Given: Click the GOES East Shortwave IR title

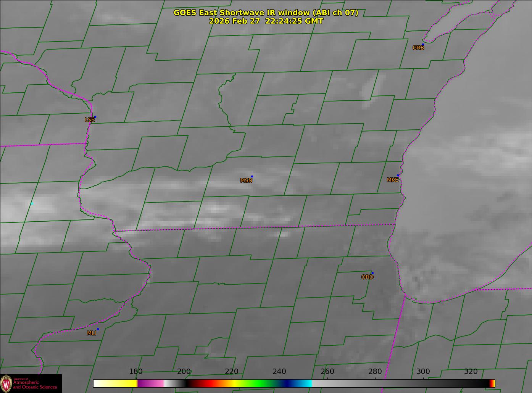Looking at the screenshot, I should (x=266, y=13).
